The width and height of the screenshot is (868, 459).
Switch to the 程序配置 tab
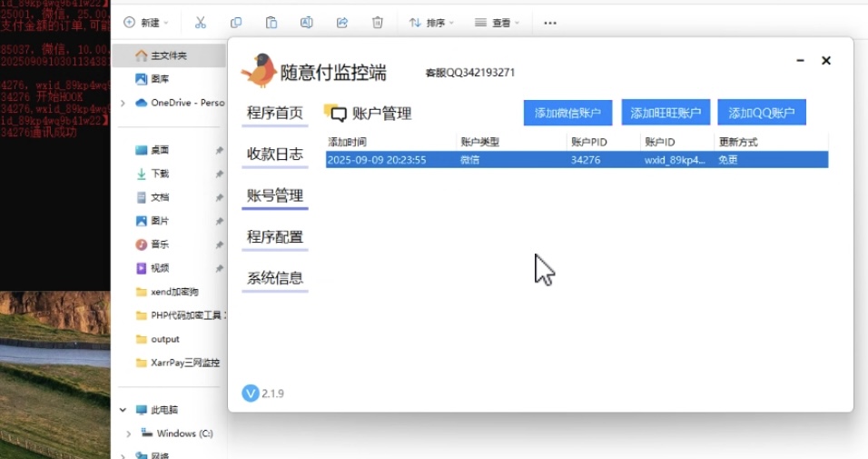274,237
